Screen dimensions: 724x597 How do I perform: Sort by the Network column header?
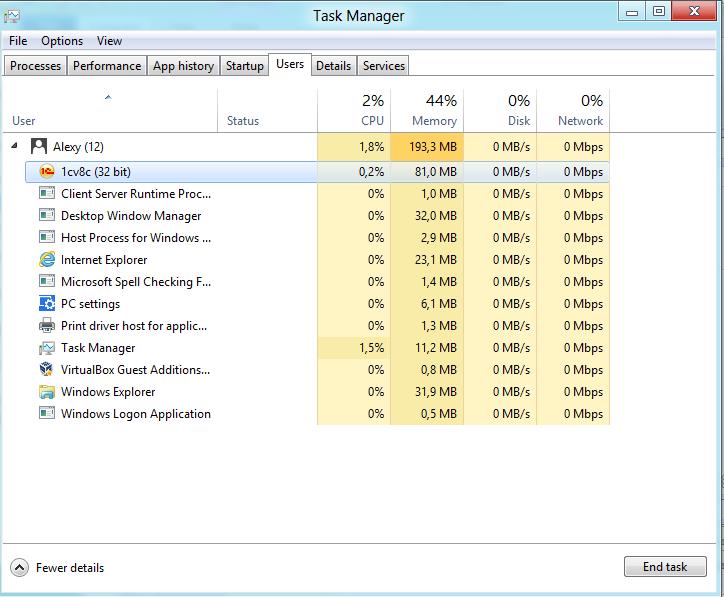pyautogui.click(x=573, y=111)
